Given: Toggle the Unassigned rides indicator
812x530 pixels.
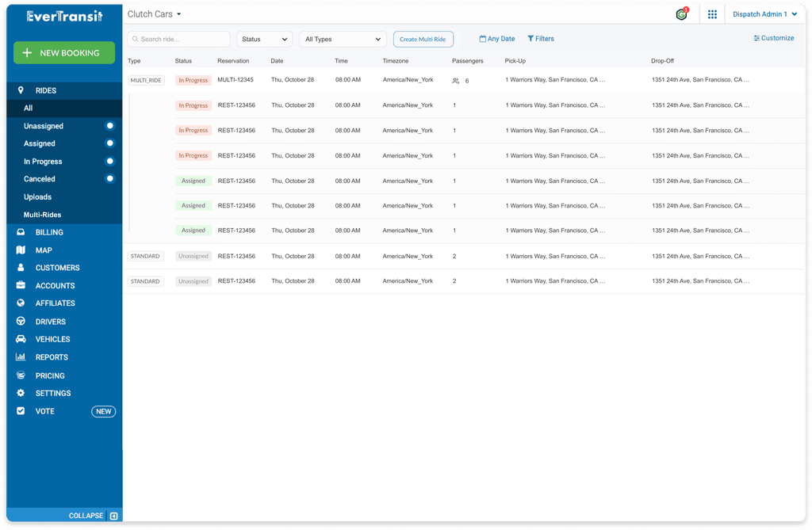Looking at the screenshot, I should click(109, 126).
